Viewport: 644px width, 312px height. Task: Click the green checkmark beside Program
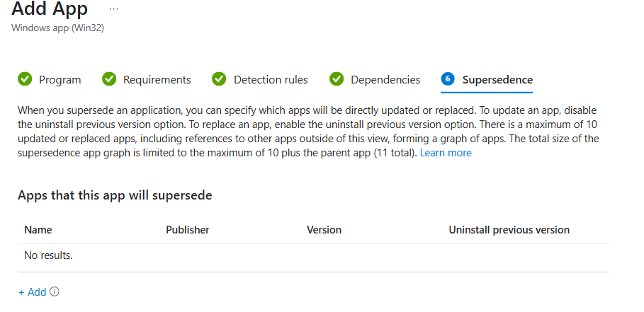(25, 79)
